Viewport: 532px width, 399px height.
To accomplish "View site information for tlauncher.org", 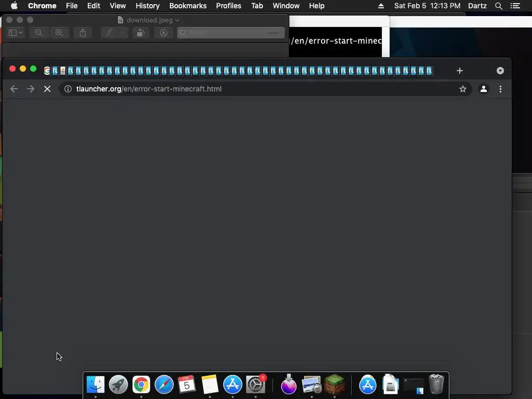I will pos(68,89).
